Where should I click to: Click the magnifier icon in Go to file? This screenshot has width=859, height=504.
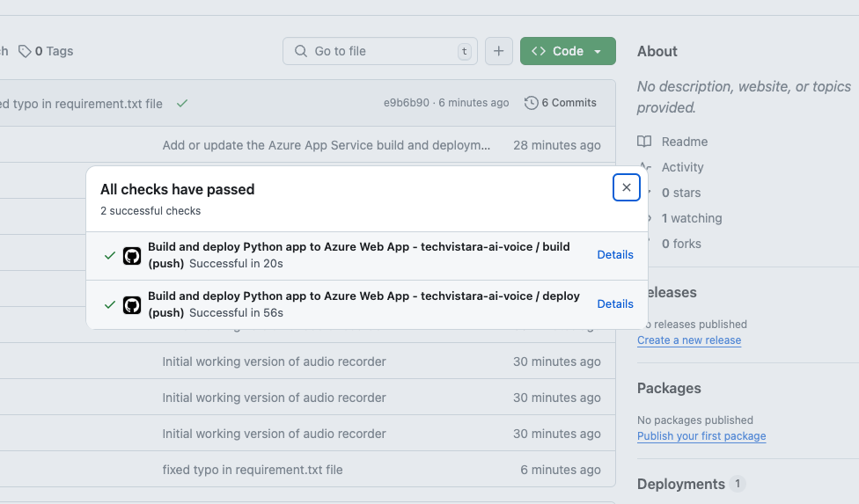coord(301,51)
